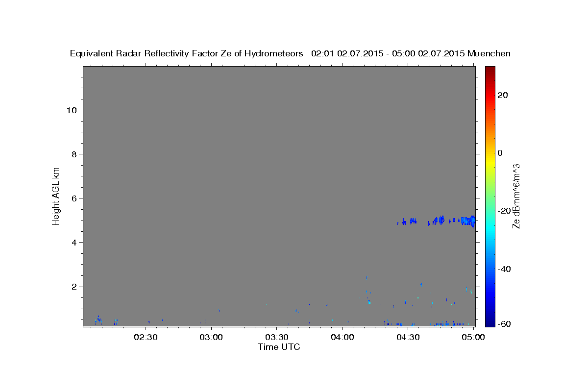Screen dimensions: 588x392
Task: Click the date range text '02:01 02.07.2015 - 05:00 02.07.2015'
Action: [388, 54]
